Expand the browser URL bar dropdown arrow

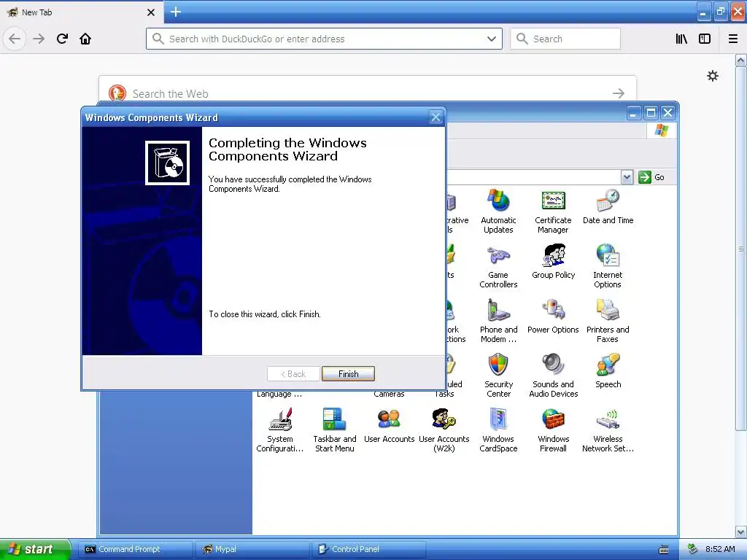pyautogui.click(x=492, y=39)
